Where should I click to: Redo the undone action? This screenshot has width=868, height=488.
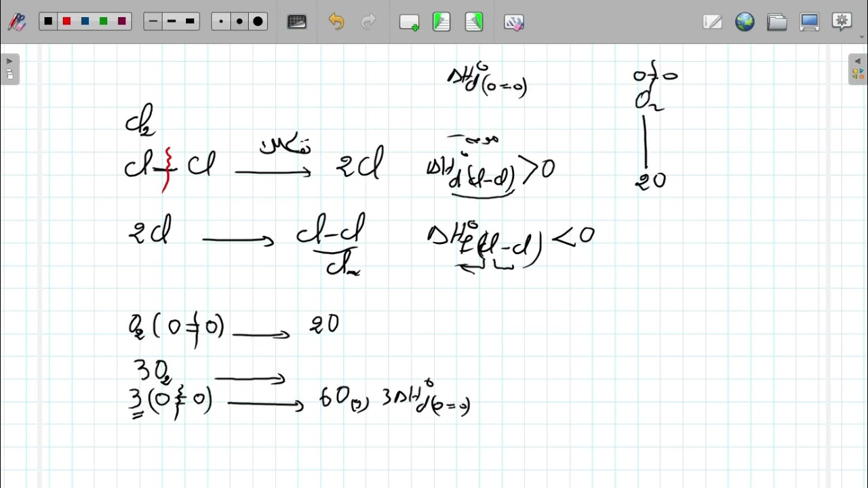(x=368, y=22)
